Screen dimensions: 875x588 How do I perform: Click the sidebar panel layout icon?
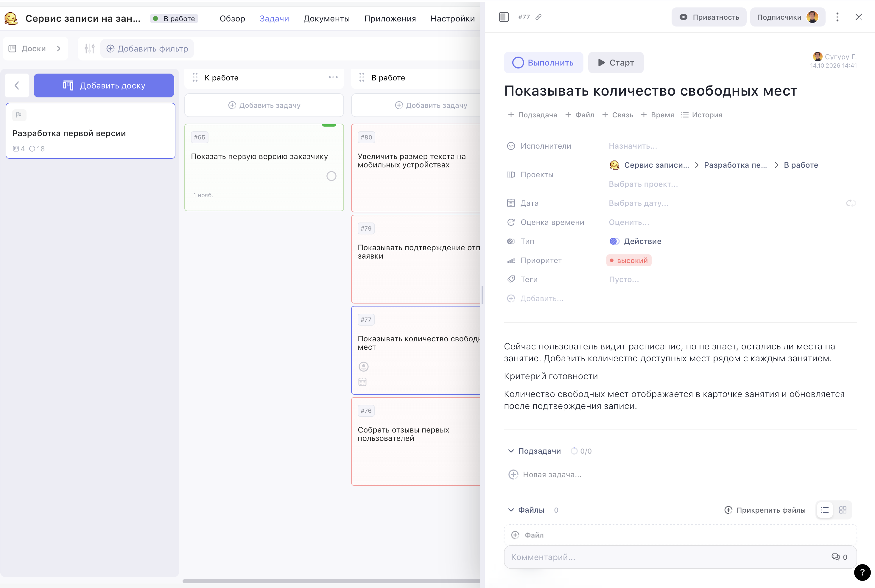(x=504, y=17)
